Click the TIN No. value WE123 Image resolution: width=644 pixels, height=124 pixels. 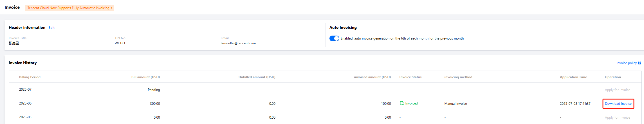click(120, 43)
